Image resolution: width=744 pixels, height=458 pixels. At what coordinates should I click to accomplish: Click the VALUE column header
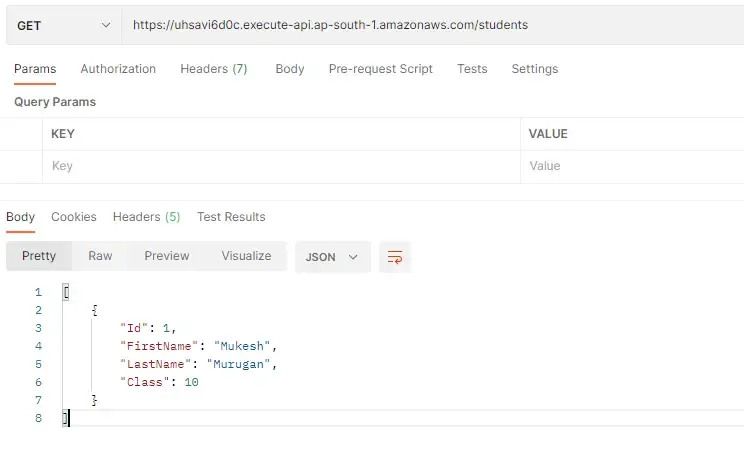pyautogui.click(x=548, y=134)
